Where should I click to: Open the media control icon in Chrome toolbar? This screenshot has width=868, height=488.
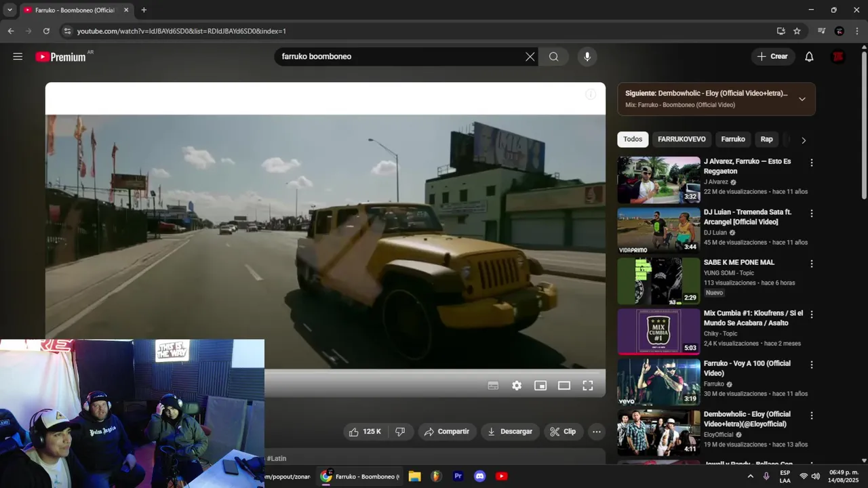tap(821, 31)
